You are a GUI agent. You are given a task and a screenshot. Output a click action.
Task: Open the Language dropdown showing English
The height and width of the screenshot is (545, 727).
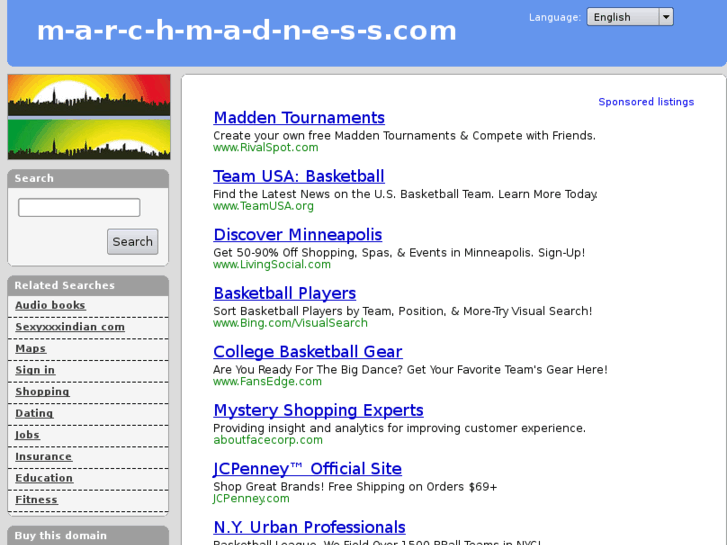[630, 17]
